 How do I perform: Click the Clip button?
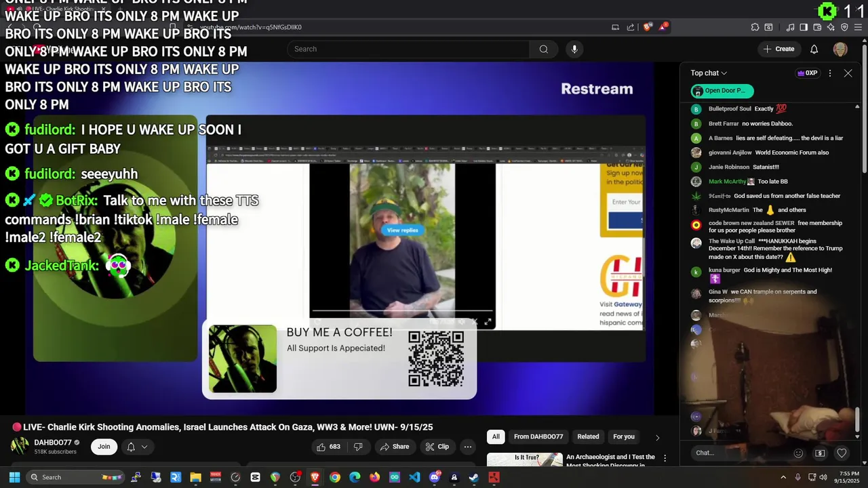coord(437,447)
